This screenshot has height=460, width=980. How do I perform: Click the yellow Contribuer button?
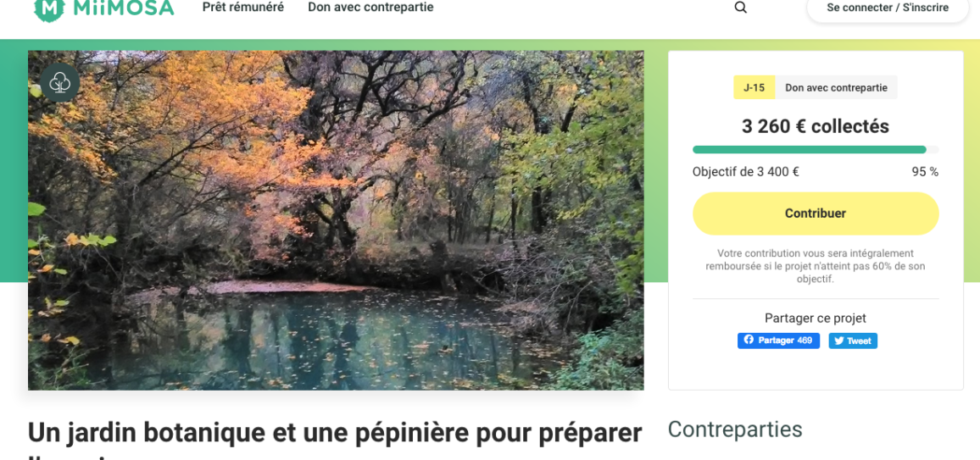pyautogui.click(x=816, y=213)
